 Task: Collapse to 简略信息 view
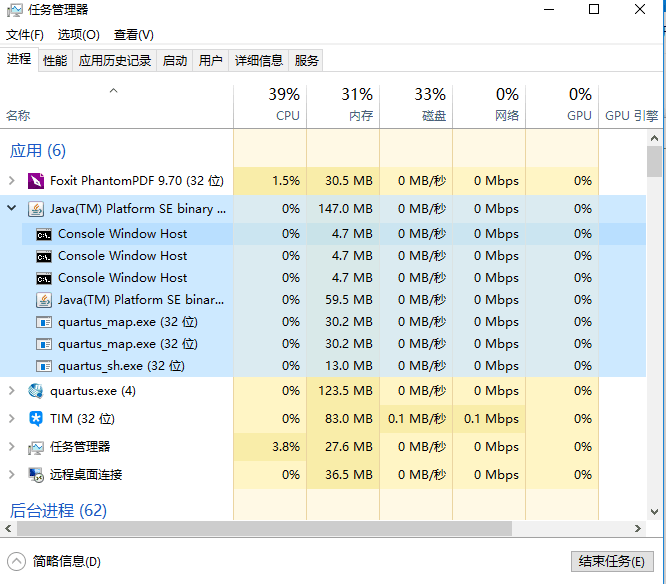point(54,561)
